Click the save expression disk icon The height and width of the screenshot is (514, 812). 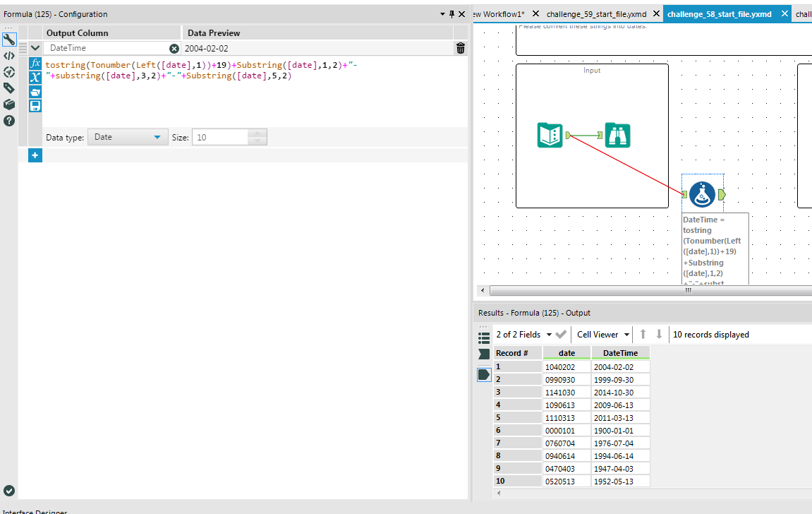coord(35,104)
